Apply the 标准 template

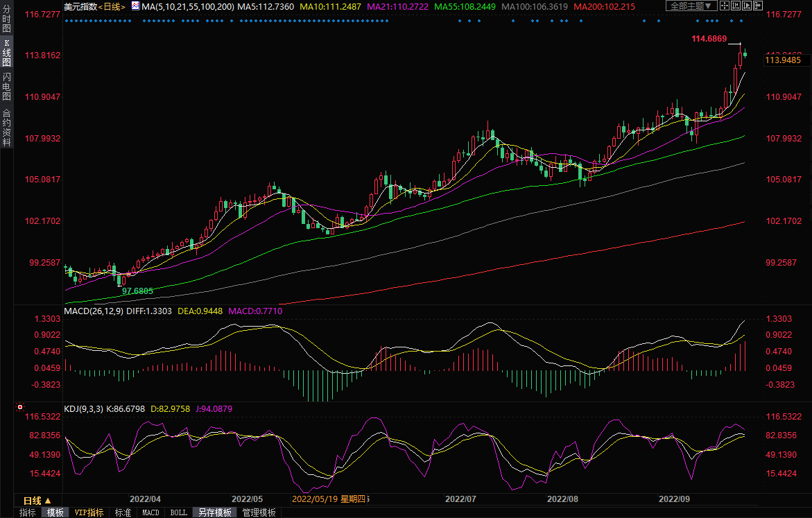coord(123,512)
